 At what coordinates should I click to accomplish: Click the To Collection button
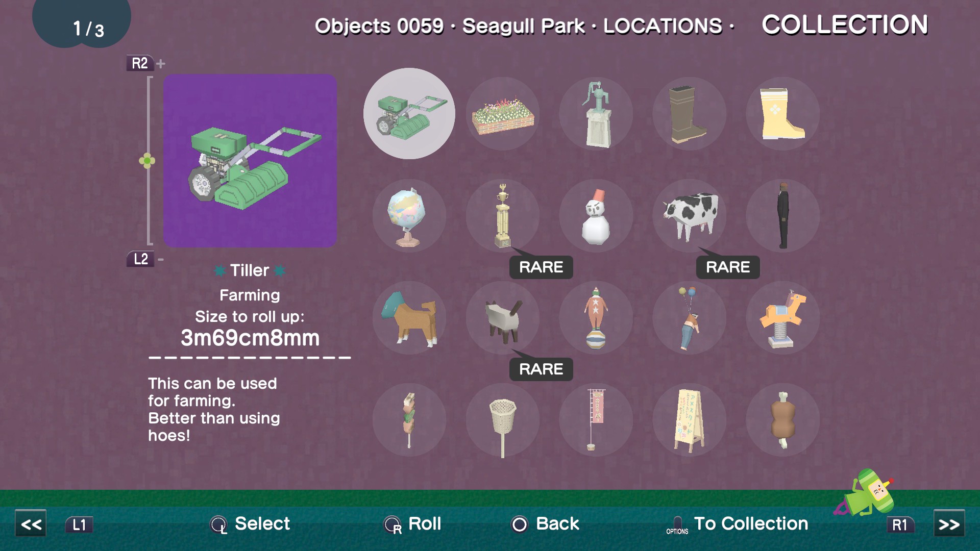(737, 524)
